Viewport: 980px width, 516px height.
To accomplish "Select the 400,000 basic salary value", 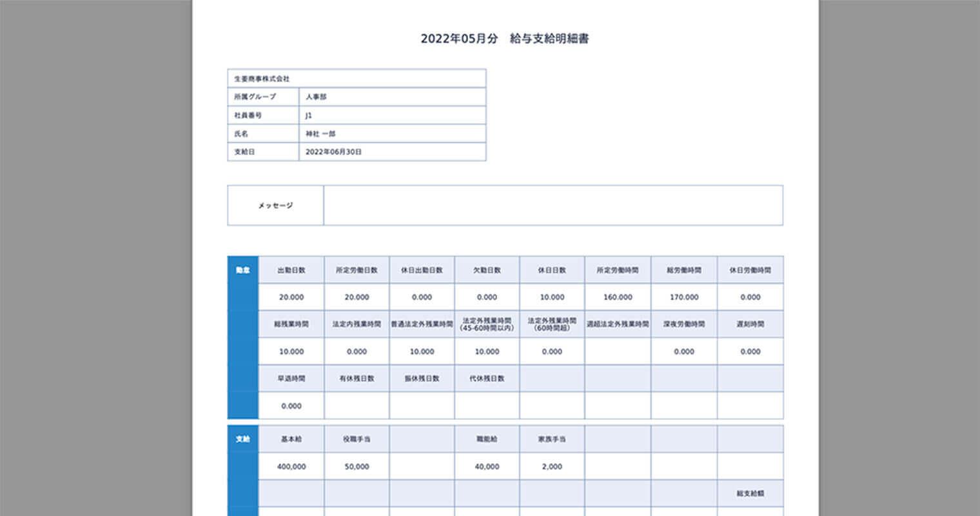I will 291,466.
